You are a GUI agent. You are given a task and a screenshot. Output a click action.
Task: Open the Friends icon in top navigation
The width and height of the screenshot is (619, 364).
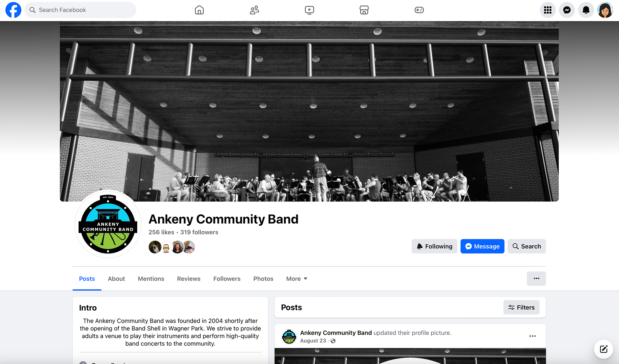[x=254, y=10]
